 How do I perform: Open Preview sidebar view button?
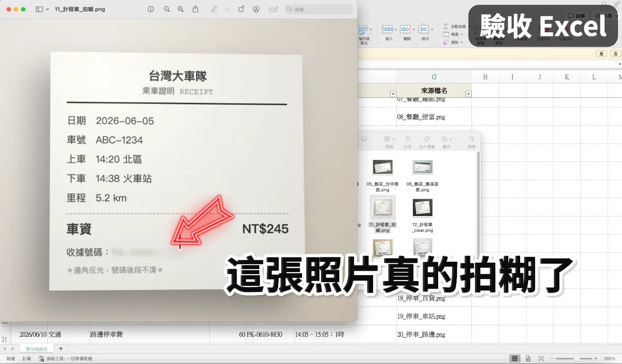[39, 9]
